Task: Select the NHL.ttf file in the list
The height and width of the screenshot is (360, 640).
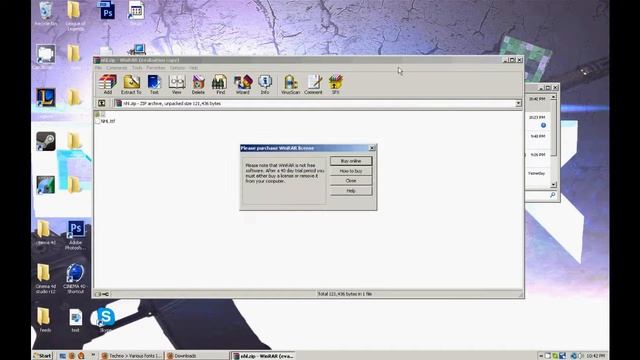Action: 105,121
